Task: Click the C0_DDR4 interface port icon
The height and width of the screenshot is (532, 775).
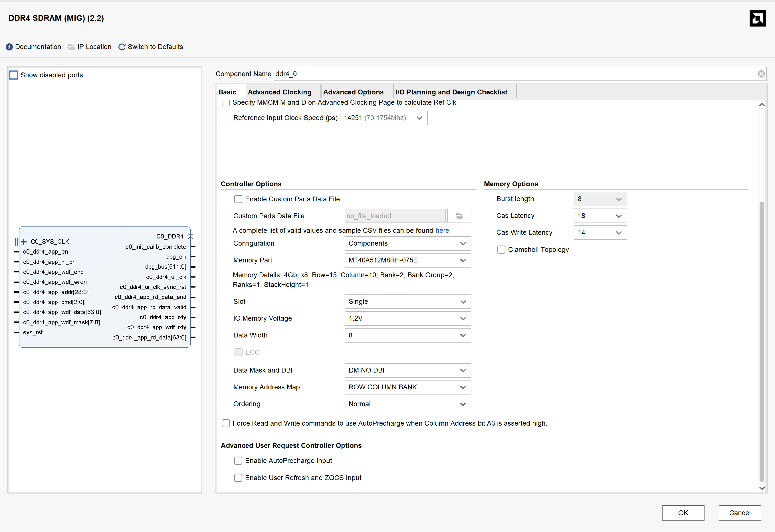Action: (190, 237)
